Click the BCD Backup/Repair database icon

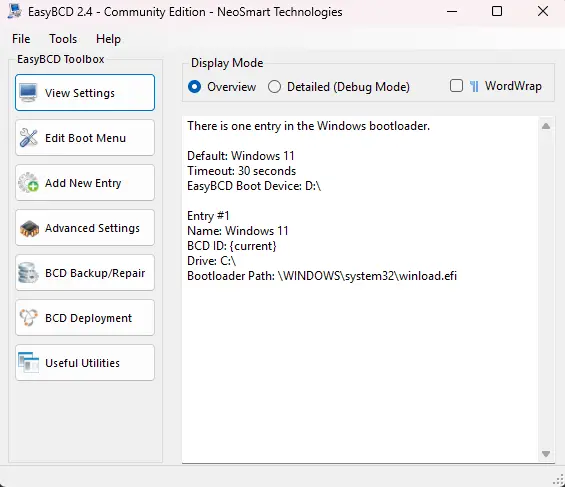pyautogui.click(x=28, y=273)
